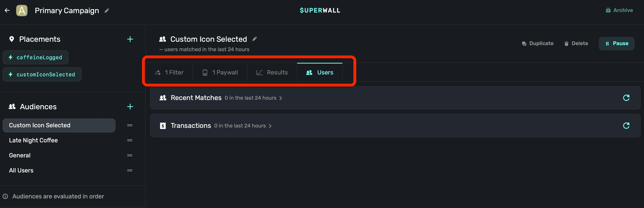Expand the Recent Matches chevron
Screen dimensions: 644x208
[x=281, y=98]
